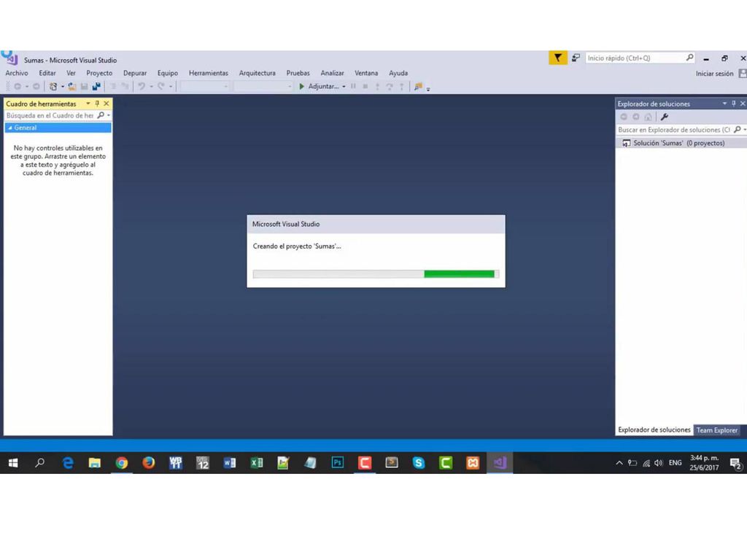Open the toolbar overflow options arrow
The height and width of the screenshot is (560, 747).
(427, 88)
